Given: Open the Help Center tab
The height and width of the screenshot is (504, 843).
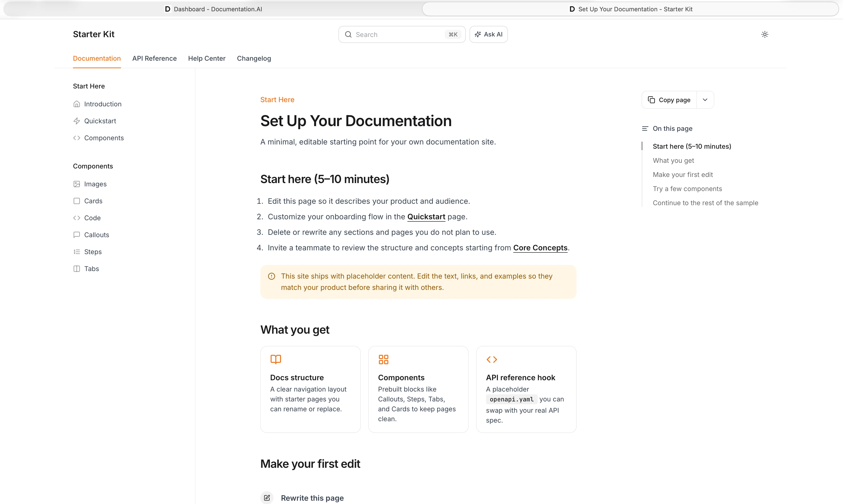Looking at the screenshot, I should pos(207,58).
